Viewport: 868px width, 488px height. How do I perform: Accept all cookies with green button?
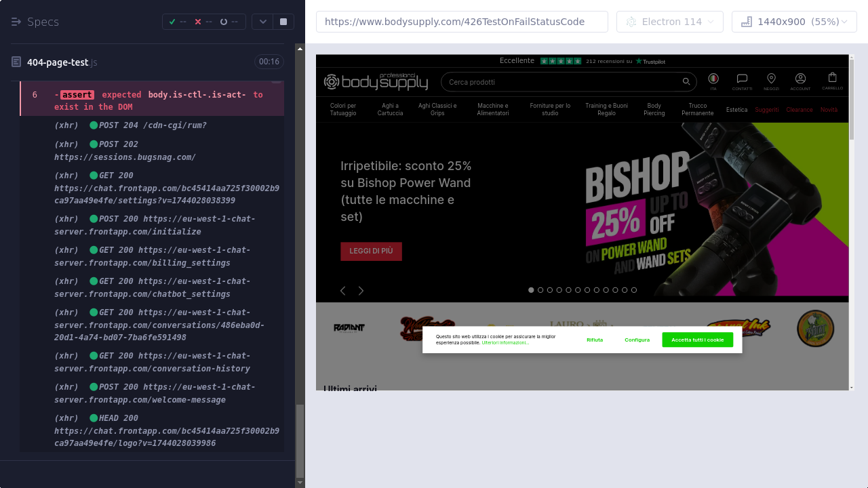click(x=697, y=340)
